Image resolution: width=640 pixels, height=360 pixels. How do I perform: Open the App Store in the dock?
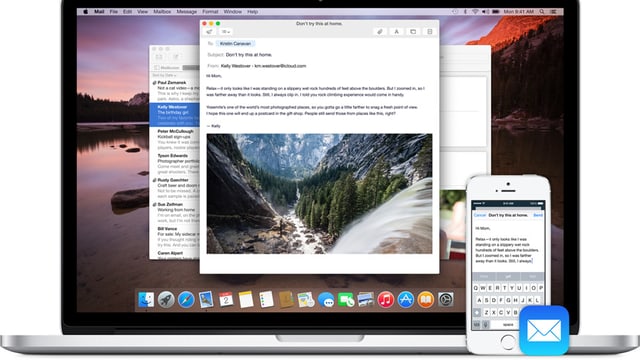point(405,300)
